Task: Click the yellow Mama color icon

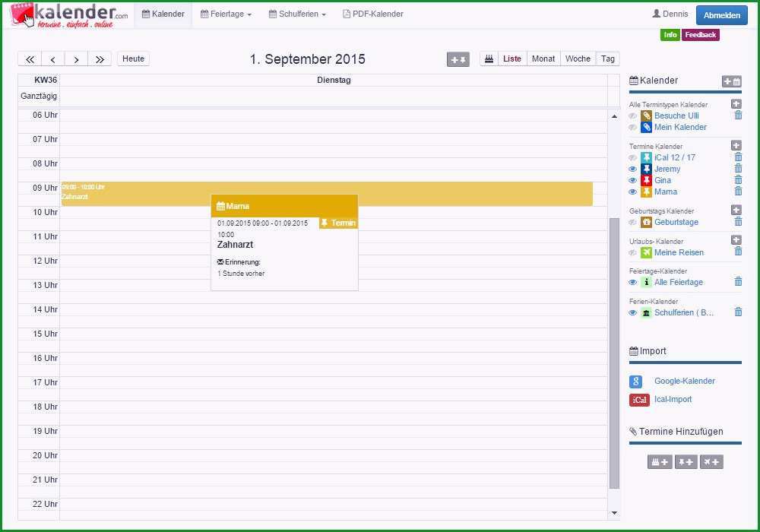Action: pyautogui.click(x=646, y=192)
